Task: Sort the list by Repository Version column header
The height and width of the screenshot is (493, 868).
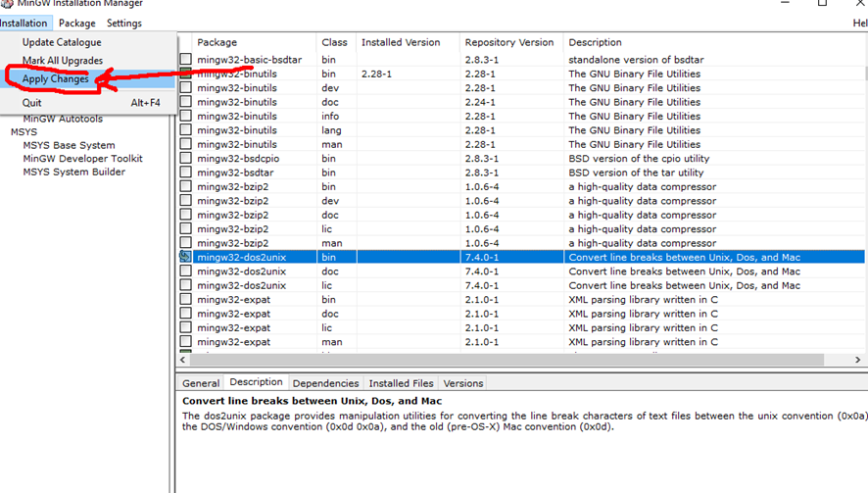Action: coord(509,42)
